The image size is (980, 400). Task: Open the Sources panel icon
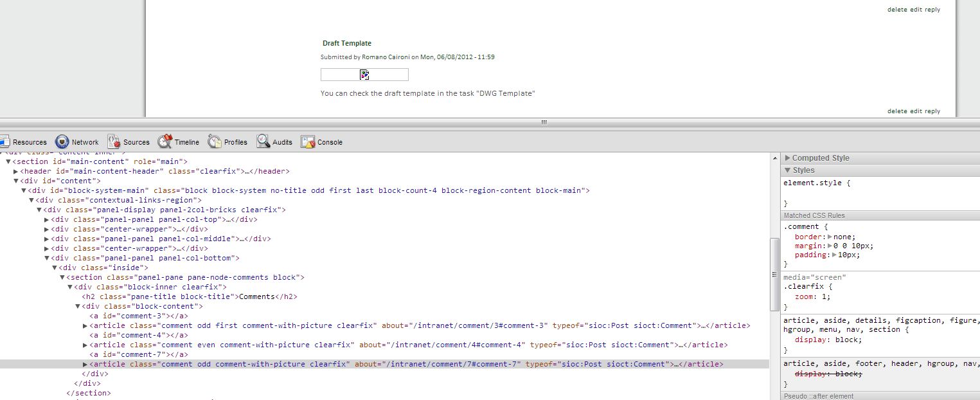[x=114, y=141]
